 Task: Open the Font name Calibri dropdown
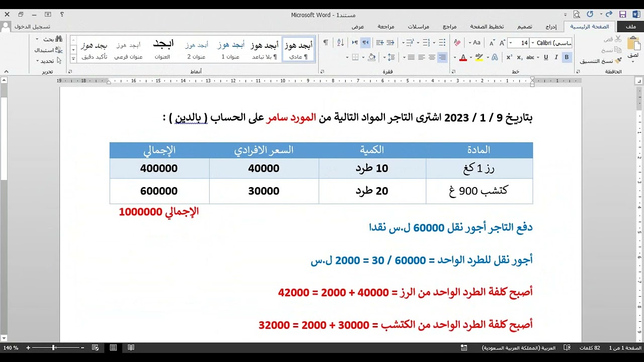[x=533, y=43]
